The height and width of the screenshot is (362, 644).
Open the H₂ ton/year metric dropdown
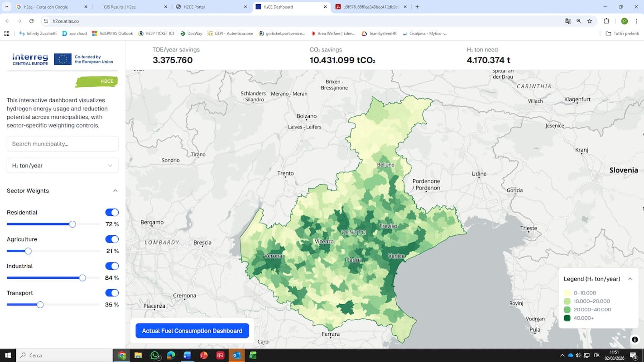pyautogui.click(x=62, y=165)
